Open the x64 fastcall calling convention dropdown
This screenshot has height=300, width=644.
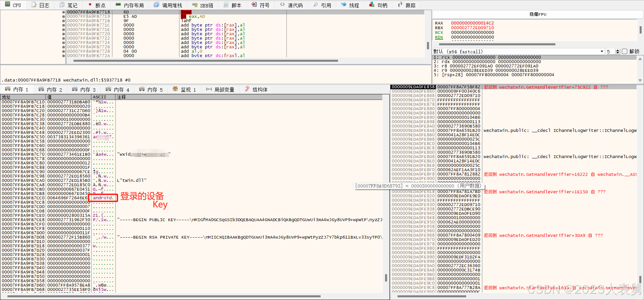[519, 51]
